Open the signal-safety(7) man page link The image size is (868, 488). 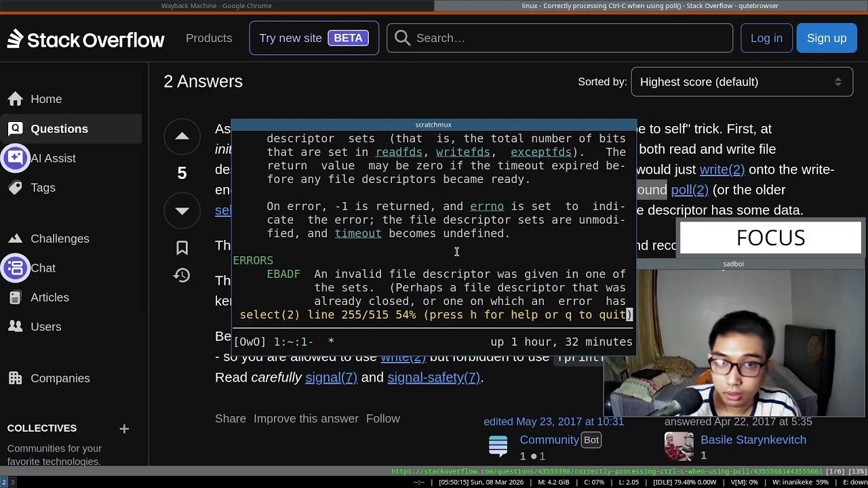coord(434,378)
